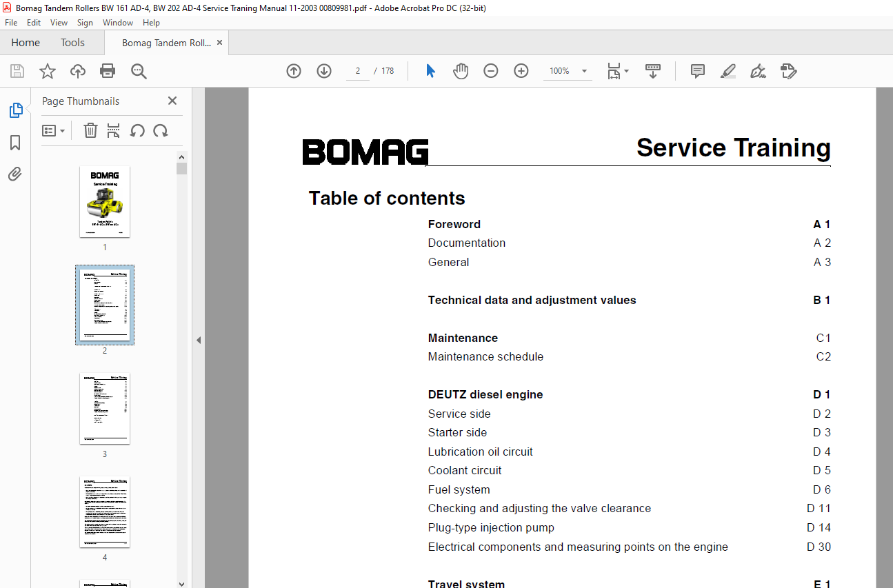The width and height of the screenshot is (893, 588).
Task: Select the highlight text pen tool
Action: tap(728, 71)
